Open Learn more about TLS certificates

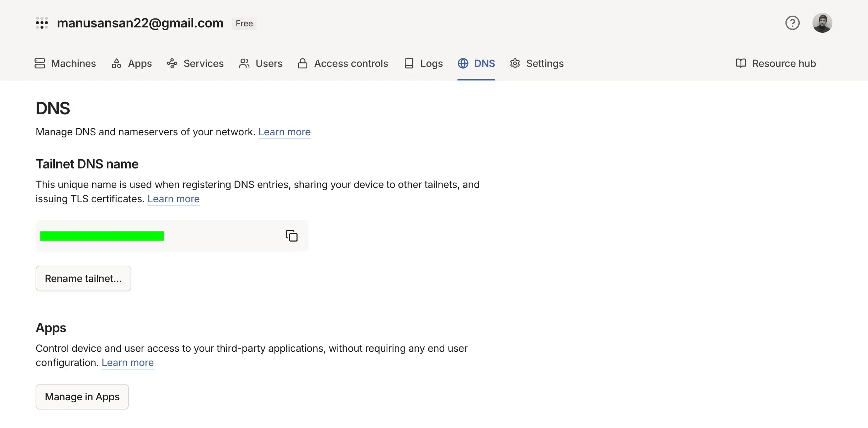[x=173, y=199]
